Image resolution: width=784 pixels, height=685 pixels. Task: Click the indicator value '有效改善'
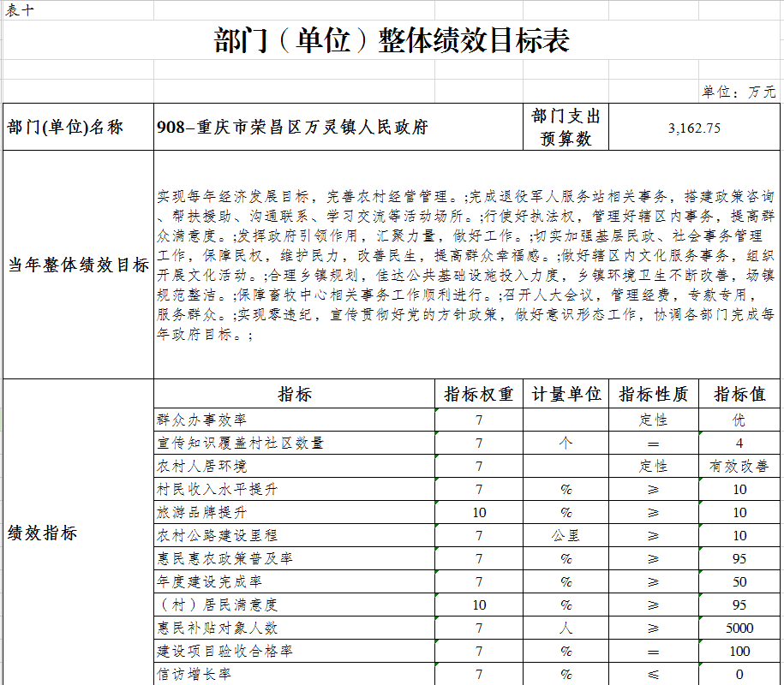click(x=739, y=466)
